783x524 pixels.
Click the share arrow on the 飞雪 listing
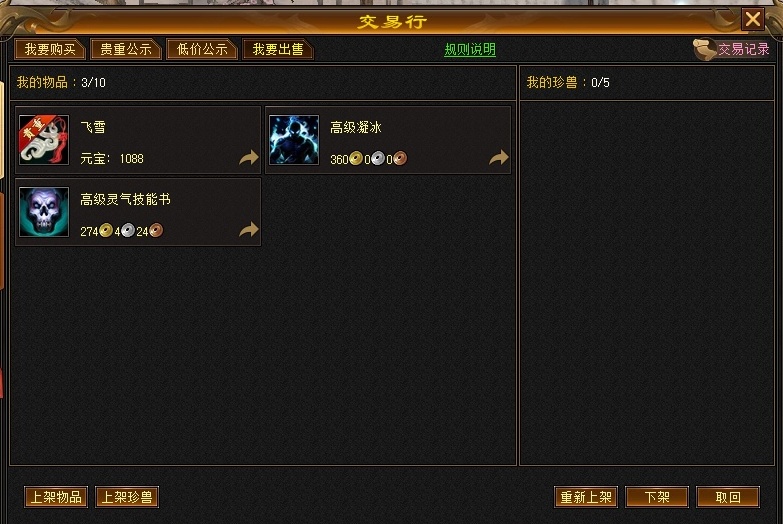(x=249, y=157)
